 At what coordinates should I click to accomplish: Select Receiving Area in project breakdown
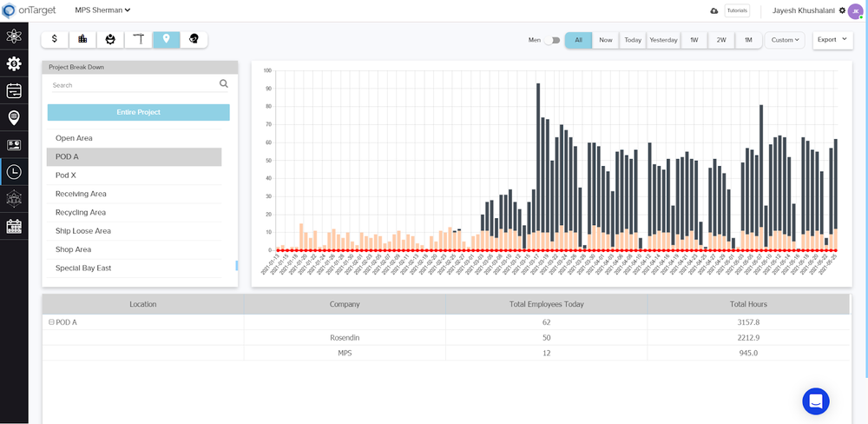coord(134,194)
